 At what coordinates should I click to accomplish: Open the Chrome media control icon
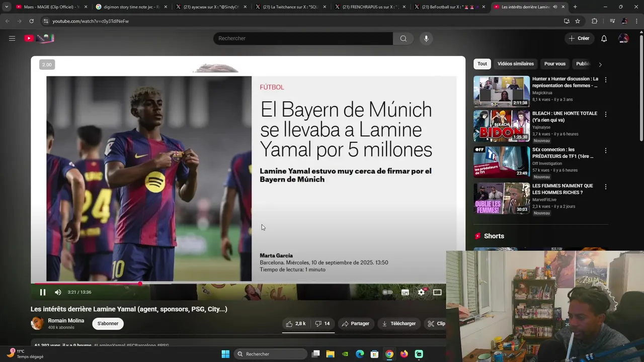click(x=612, y=21)
